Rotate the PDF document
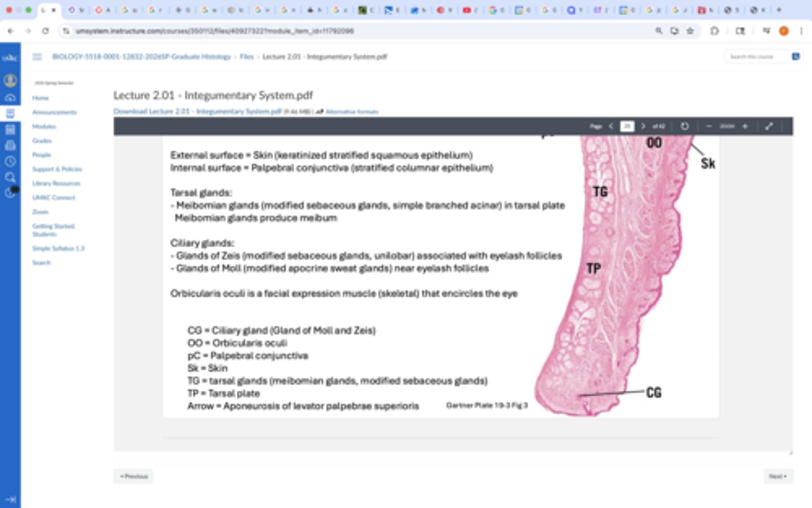 (x=685, y=126)
